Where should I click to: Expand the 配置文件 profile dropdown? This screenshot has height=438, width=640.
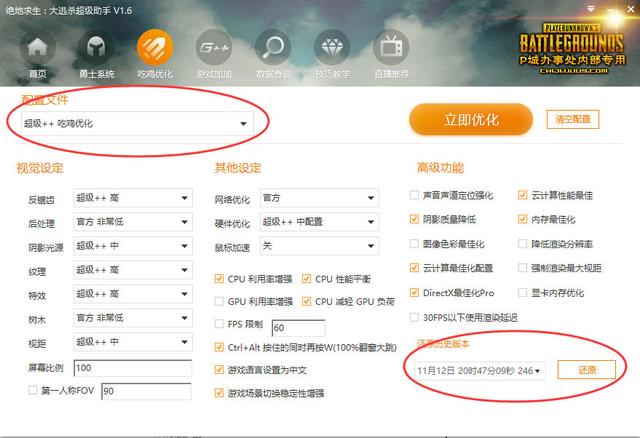tap(137, 123)
